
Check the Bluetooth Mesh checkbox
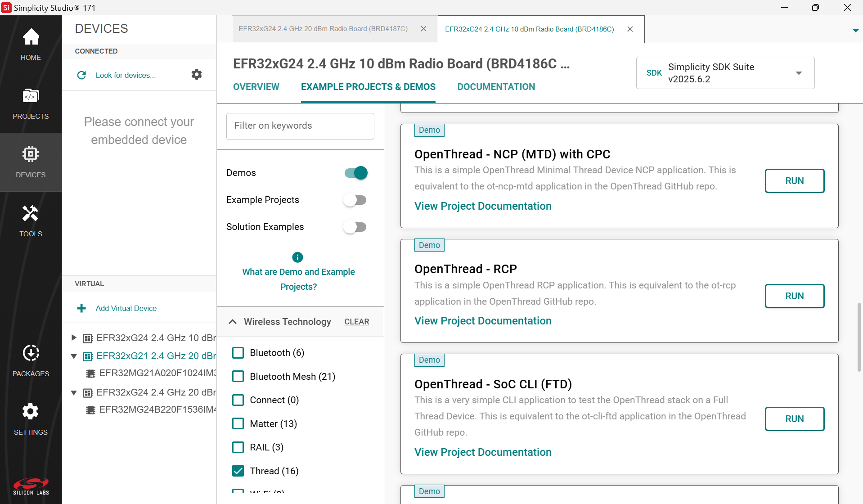point(238,376)
